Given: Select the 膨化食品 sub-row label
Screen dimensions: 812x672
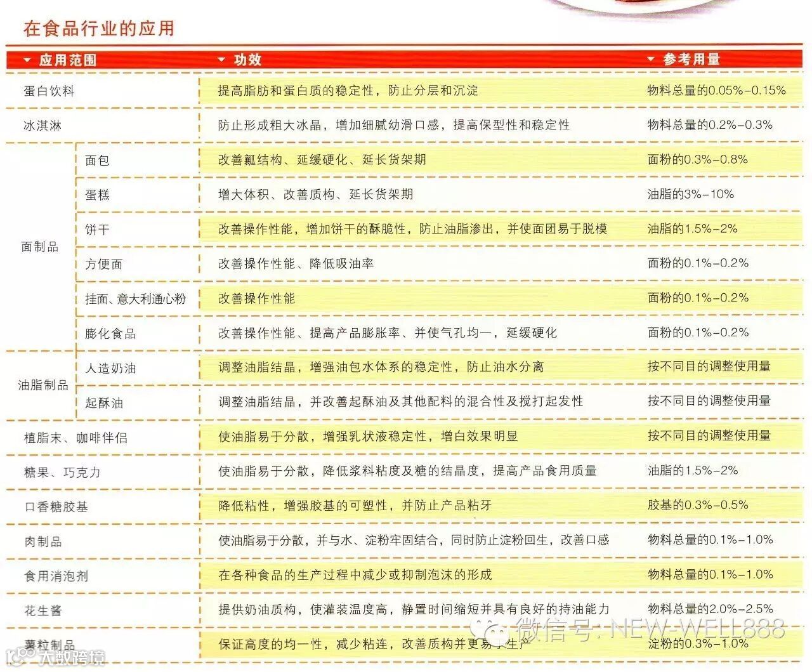Looking at the screenshot, I should tap(110, 334).
